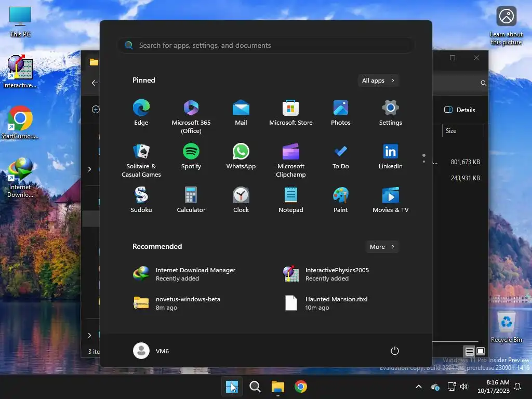Launch WhatsApp

241,156
